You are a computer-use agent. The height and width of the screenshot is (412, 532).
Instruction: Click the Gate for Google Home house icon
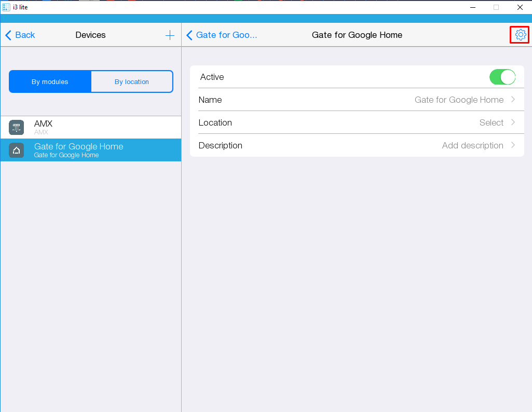[x=17, y=150]
